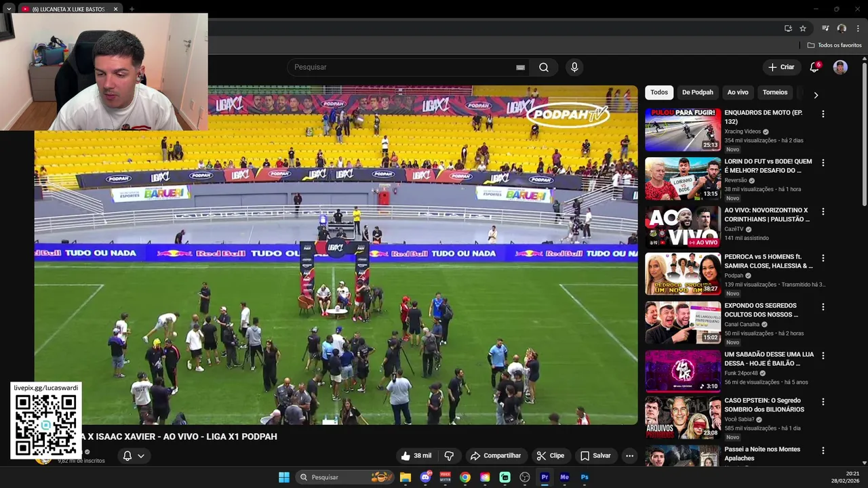Open Google Chrome taskbar icon
Image resolution: width=868 pixels, height=488 pixels.
click(465, 477)
